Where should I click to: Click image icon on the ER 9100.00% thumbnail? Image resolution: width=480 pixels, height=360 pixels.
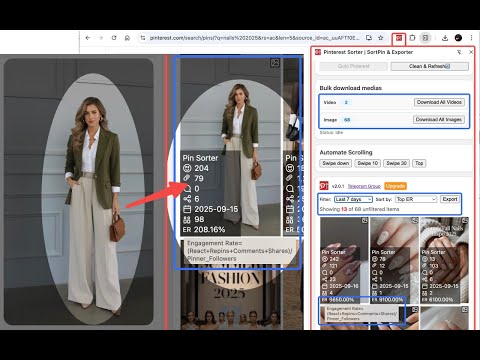click(x=415, y=221)
